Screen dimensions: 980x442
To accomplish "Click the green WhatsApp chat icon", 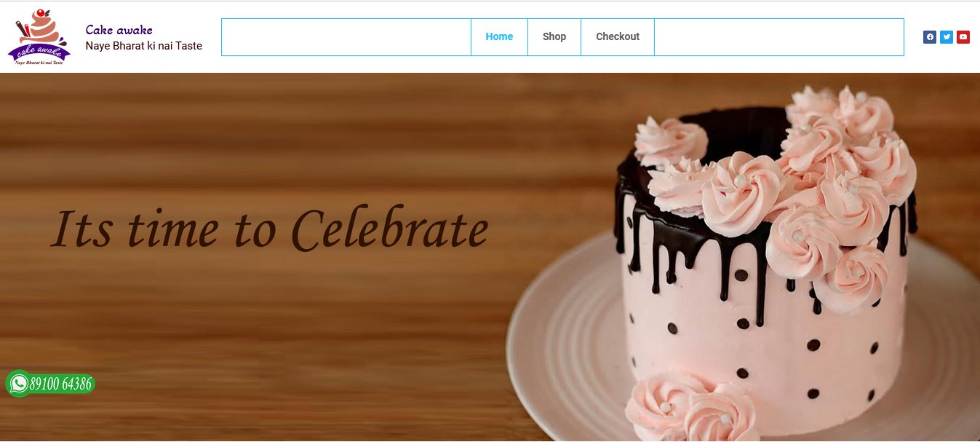I will [x=18, y=383].
